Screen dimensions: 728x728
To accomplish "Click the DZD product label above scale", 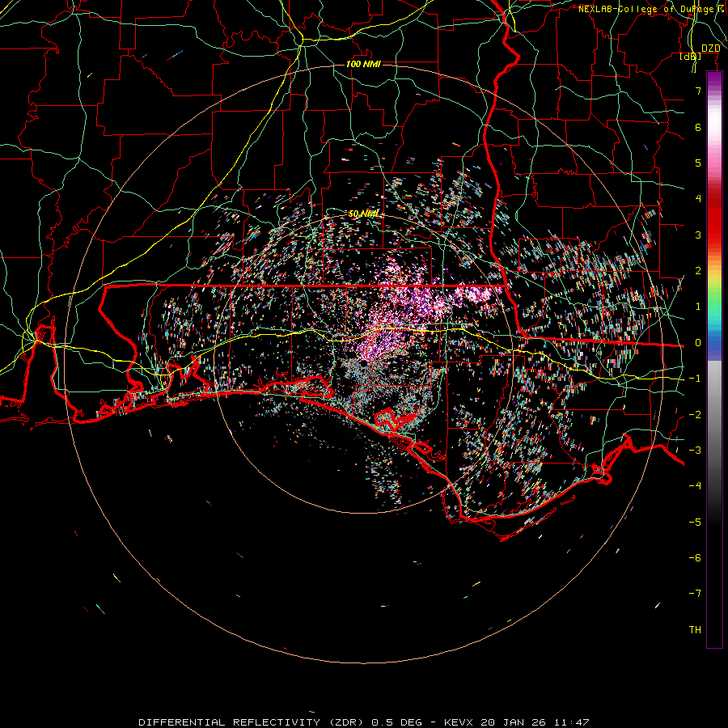I will (x=711, y=49).
